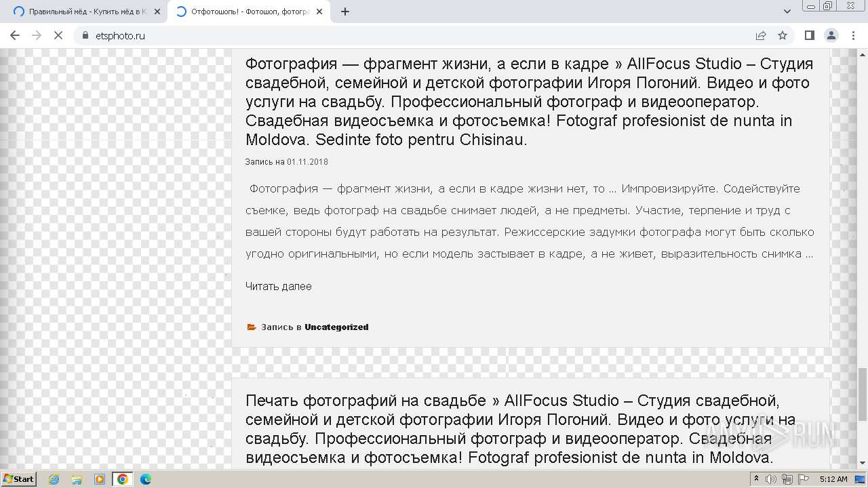Go back to previous page

pos(15,35)
